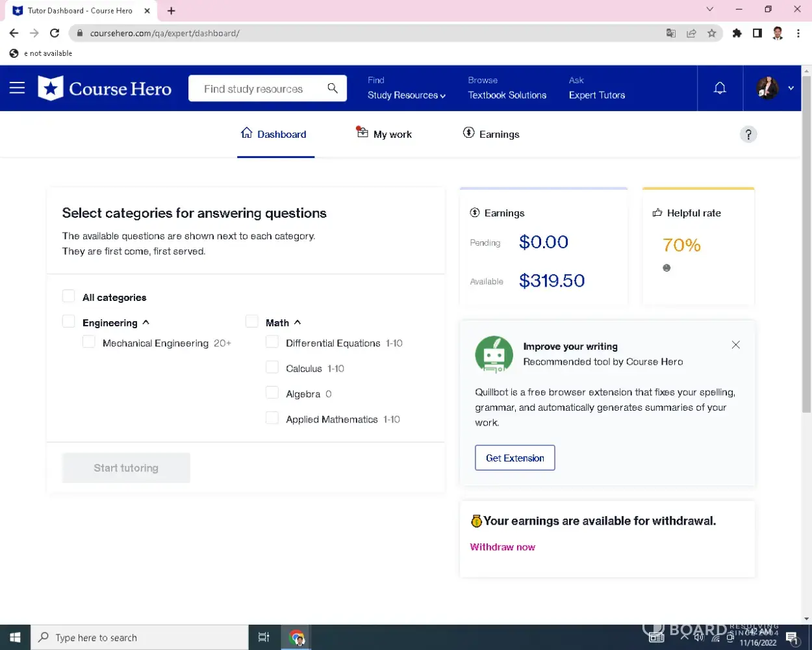Reload the page in browser
This screenshot has height=650, width=812.
[x=55, y=33]
